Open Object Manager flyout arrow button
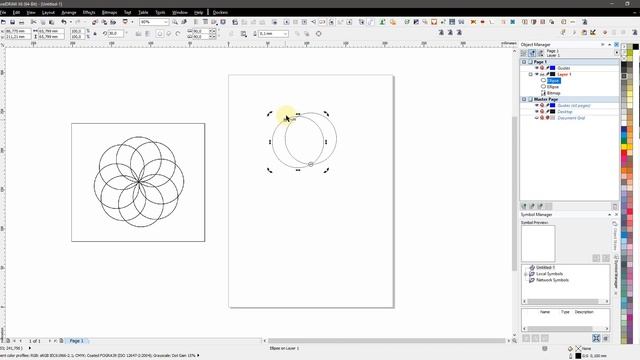Viewport: 640px width, 360px height. (616, 53)
